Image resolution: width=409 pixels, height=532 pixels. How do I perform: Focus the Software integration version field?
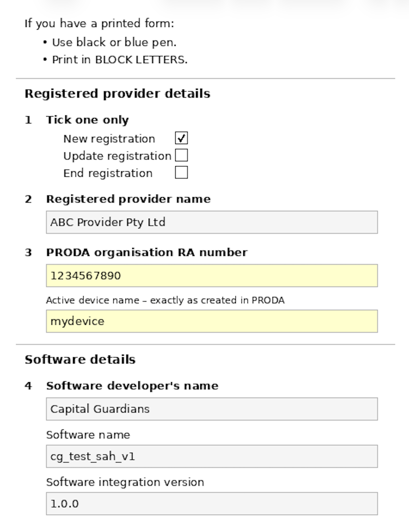pyautogui.click(x=212, y=504)
